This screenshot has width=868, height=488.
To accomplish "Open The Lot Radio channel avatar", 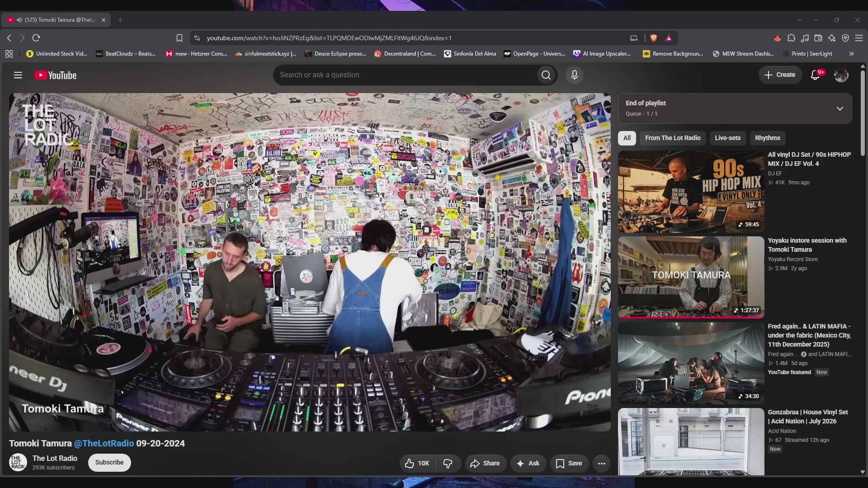I will pyautogui.click(x=18, y=462).
